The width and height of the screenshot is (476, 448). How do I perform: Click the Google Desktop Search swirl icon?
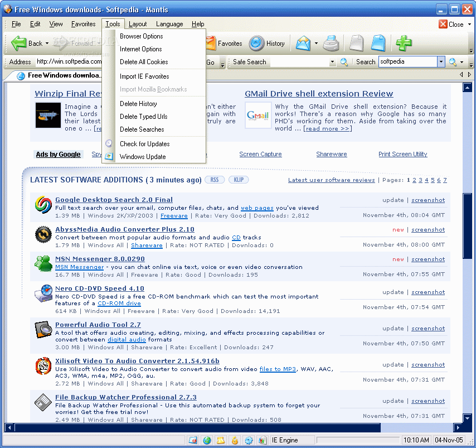coord(43,205)
